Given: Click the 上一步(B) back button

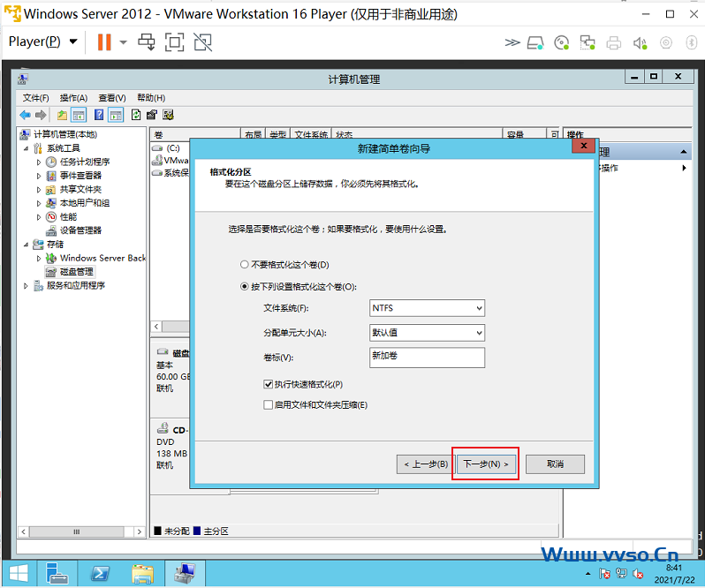Looking at the screenshot, I should click(x=425, y=464).
